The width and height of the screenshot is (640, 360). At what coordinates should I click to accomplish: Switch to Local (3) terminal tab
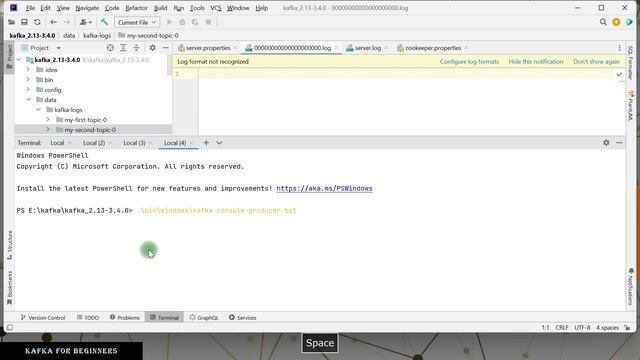pyautogui.click(x=134, y=142)
